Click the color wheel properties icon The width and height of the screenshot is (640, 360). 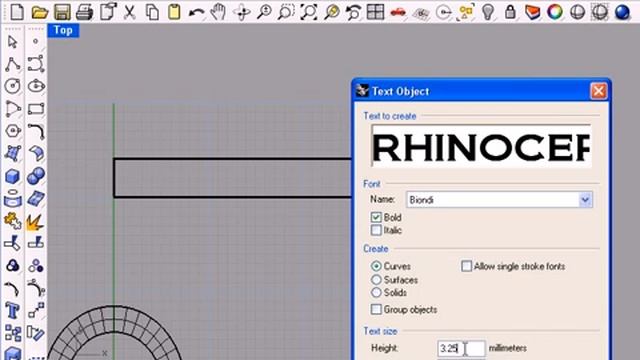(x=555, y=11)
